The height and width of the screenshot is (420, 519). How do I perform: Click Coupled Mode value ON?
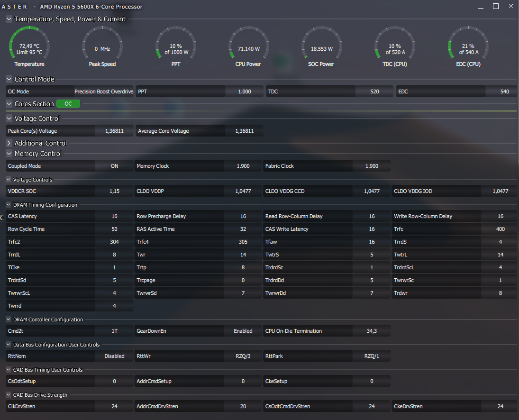tap(114, 166)
